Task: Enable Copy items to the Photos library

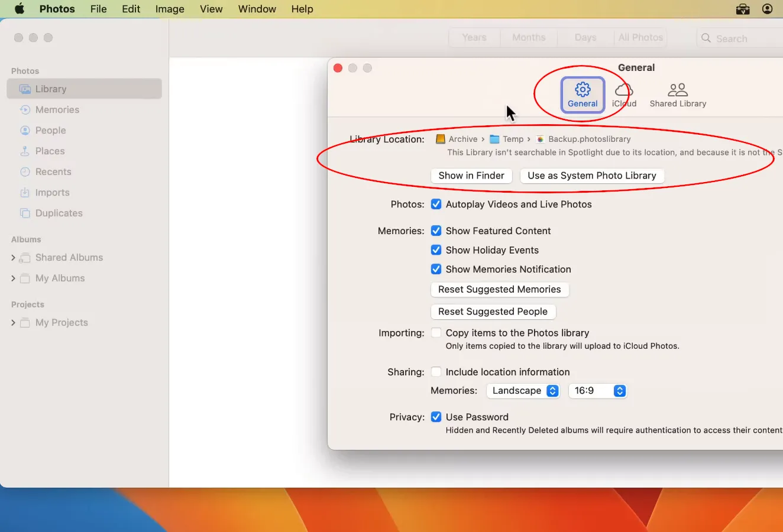Action: coord(436,333)
